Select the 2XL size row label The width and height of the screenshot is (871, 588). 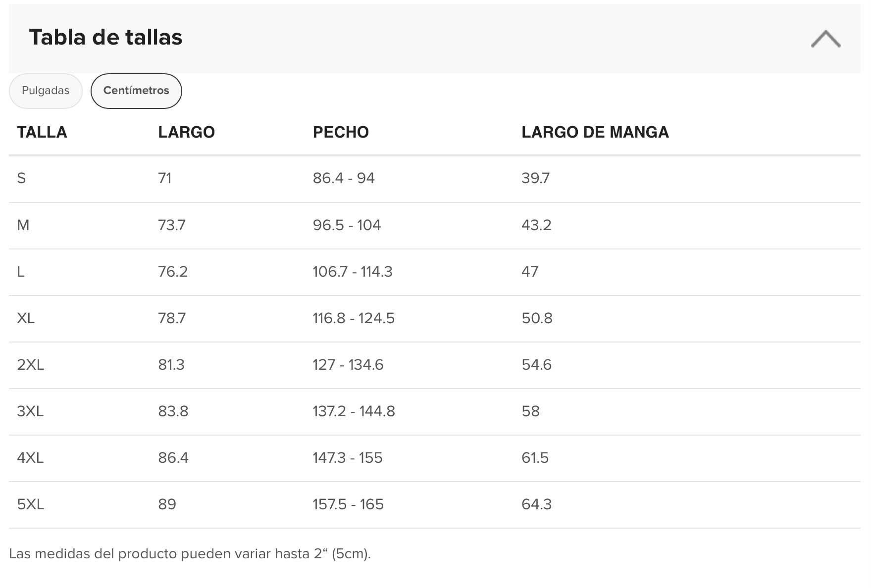(30, 365)
